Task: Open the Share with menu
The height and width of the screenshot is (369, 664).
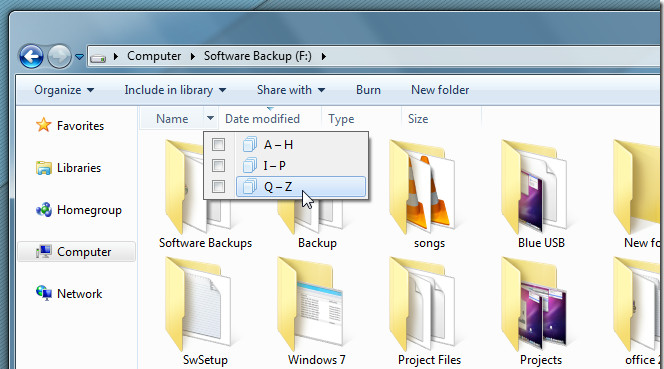Action: [x=291, y=90]
